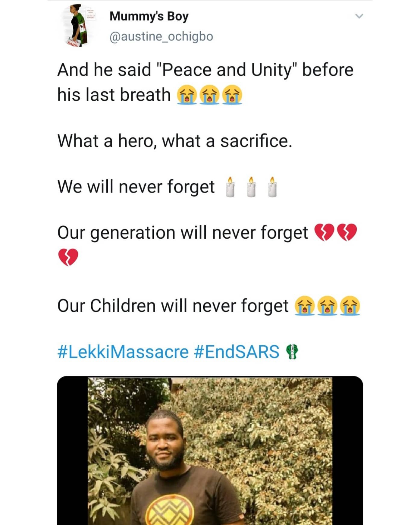
Task: Open the @austine_ochigbo handle link
Action: [161, 36]
